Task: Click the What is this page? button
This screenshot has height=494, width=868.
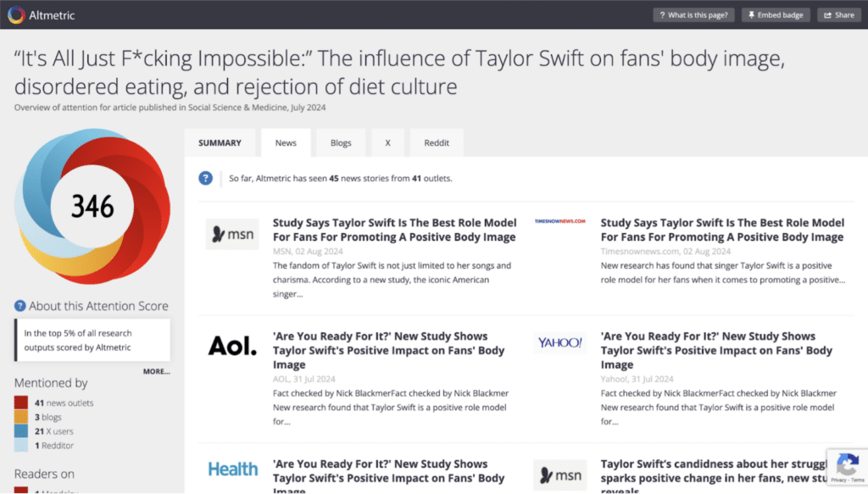Action: point(693,14)
